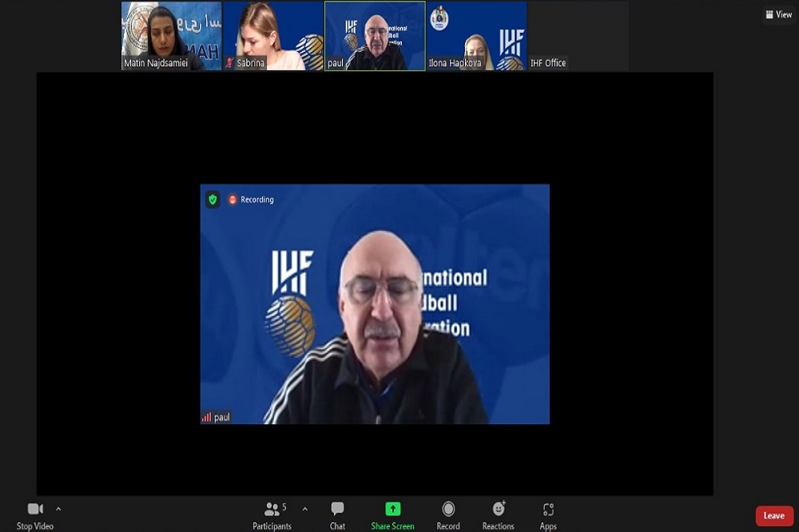Open the Chat bubble icon

(337, 509)
